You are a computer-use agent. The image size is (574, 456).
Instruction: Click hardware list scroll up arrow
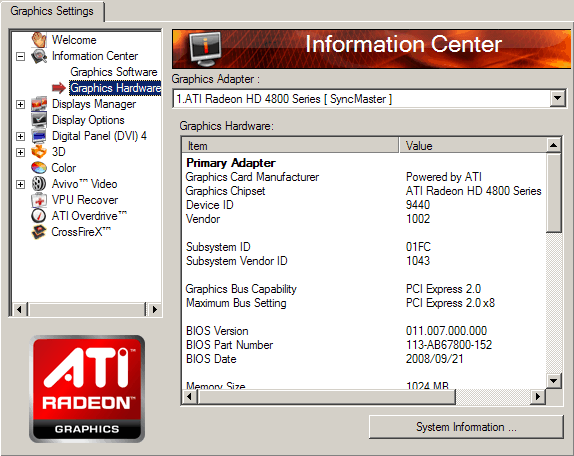click(554, 145)
